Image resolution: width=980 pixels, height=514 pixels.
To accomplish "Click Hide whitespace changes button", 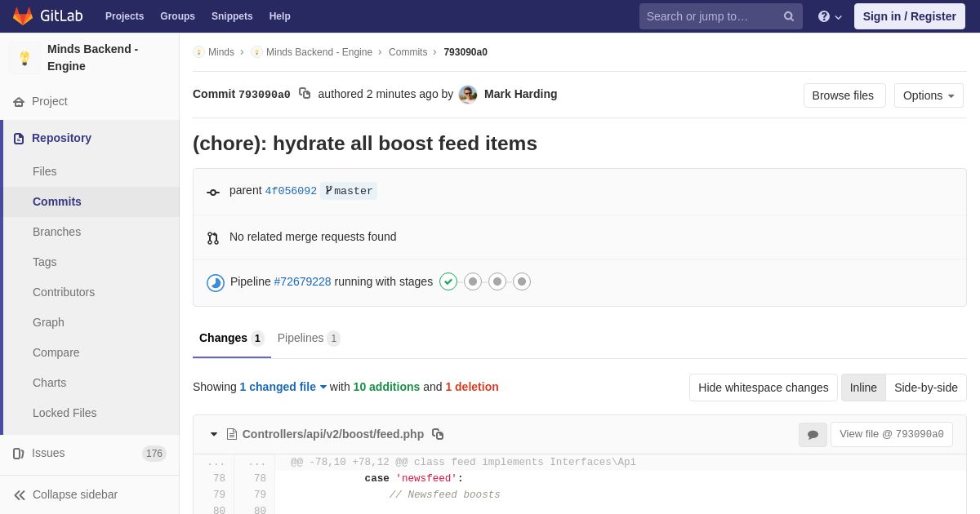I will (764, 388).
